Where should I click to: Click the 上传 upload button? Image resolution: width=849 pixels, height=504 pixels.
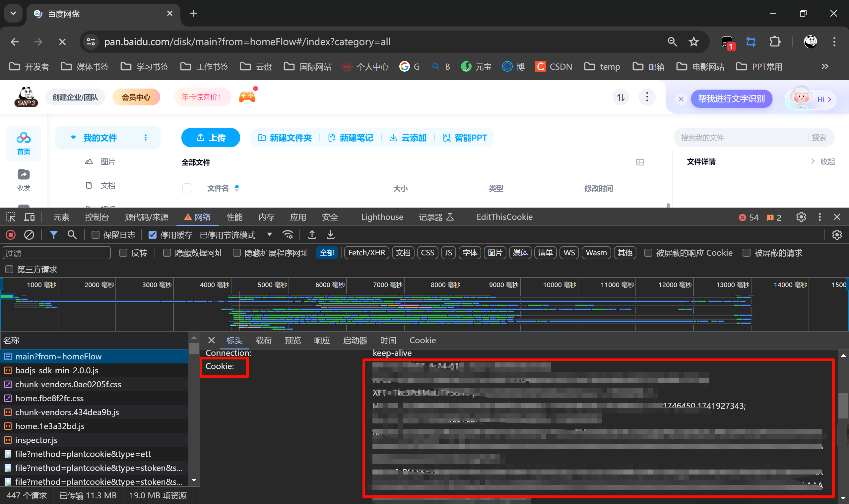coord(211,138)
